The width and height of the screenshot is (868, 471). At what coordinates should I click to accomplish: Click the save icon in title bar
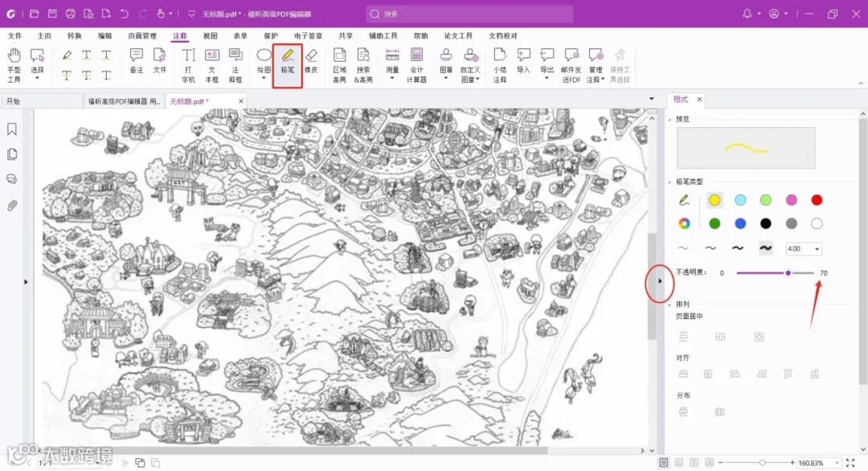coord(52,14)
